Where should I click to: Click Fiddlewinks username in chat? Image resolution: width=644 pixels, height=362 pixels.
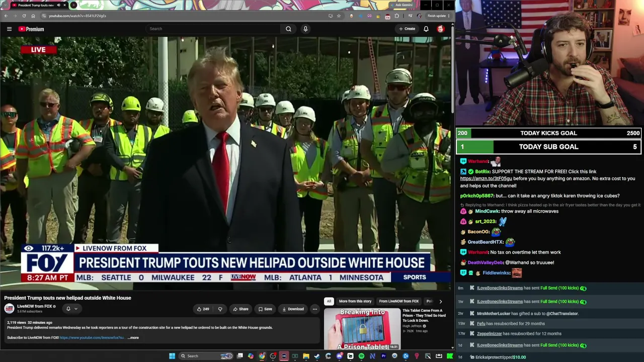click(x=497, y=273)
